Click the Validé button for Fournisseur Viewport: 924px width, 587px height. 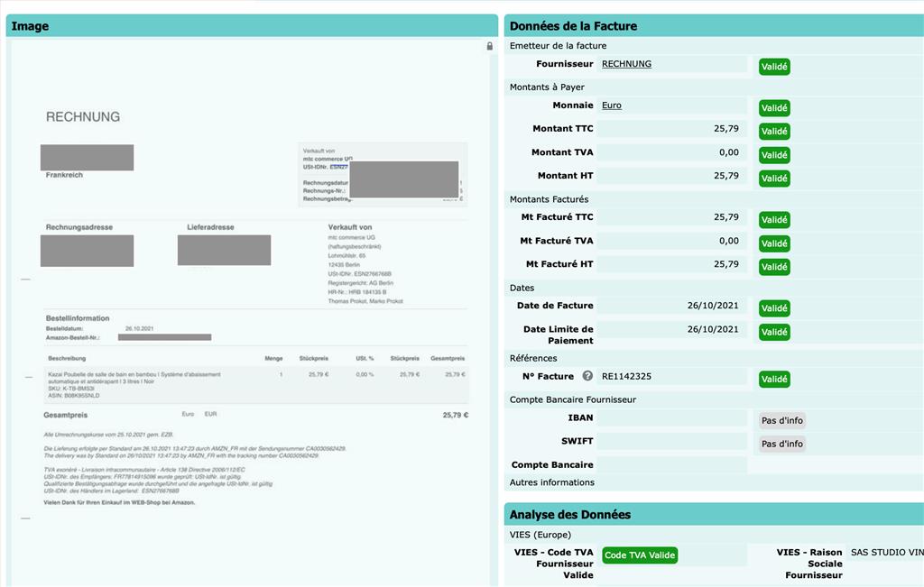click(x=773, y=67)
